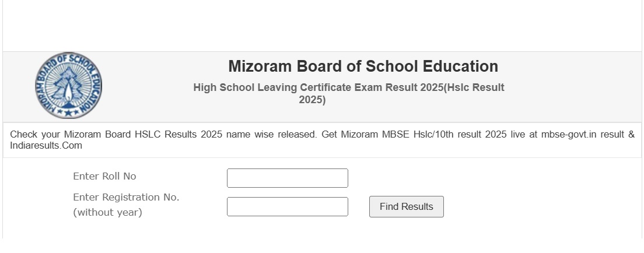
Task: Click the Mizoram Board of School Education heading
Action: (363, 66)
